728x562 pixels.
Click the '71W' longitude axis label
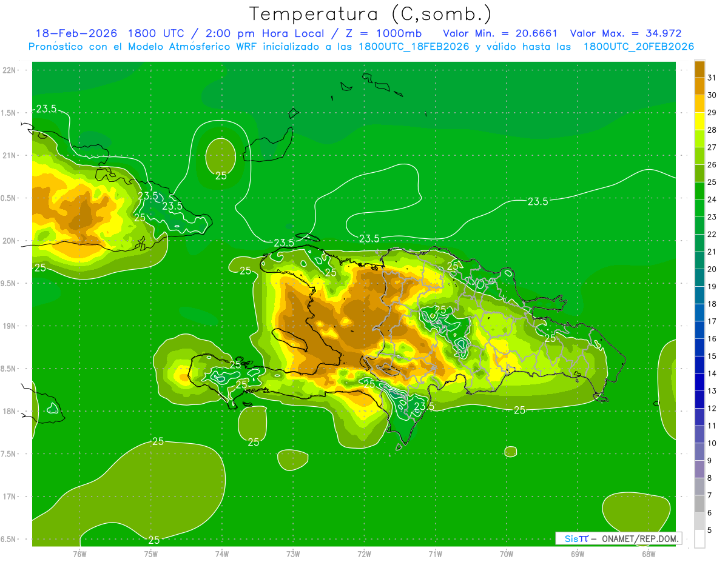[435, 553]
